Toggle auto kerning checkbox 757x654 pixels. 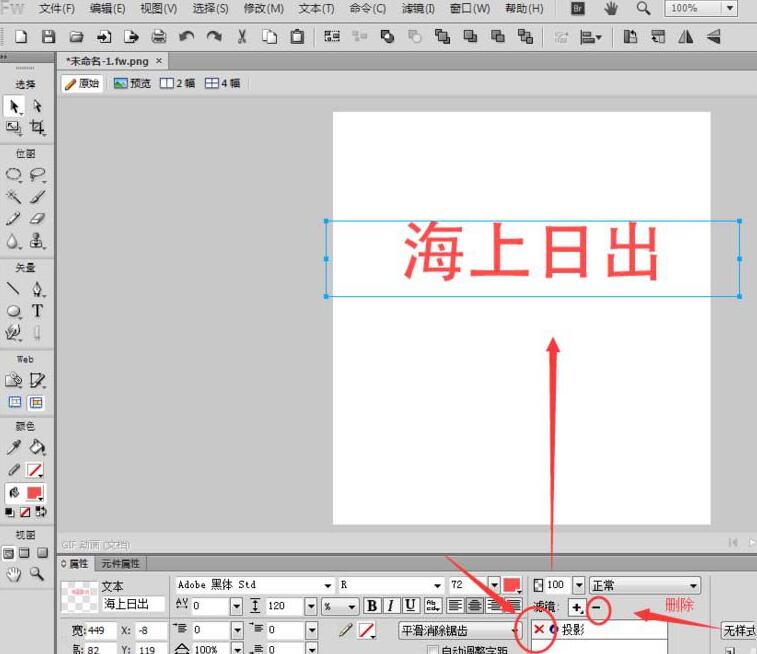(x=433, y=650)
